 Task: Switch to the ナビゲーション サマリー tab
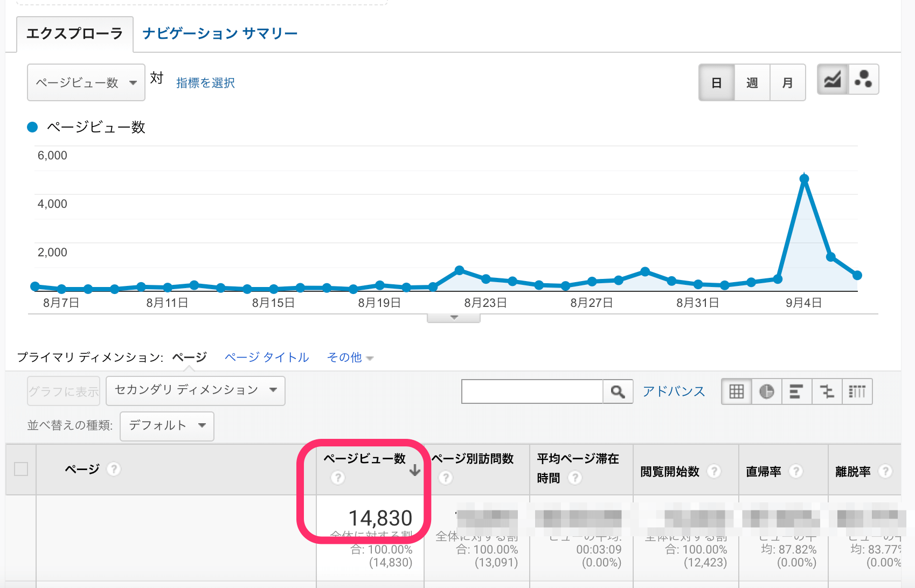click(x=219, y=33)
